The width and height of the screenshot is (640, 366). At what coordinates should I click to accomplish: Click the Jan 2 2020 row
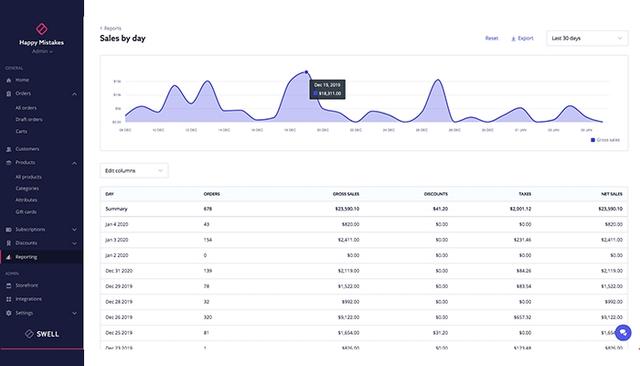click(x=364, y=255)
